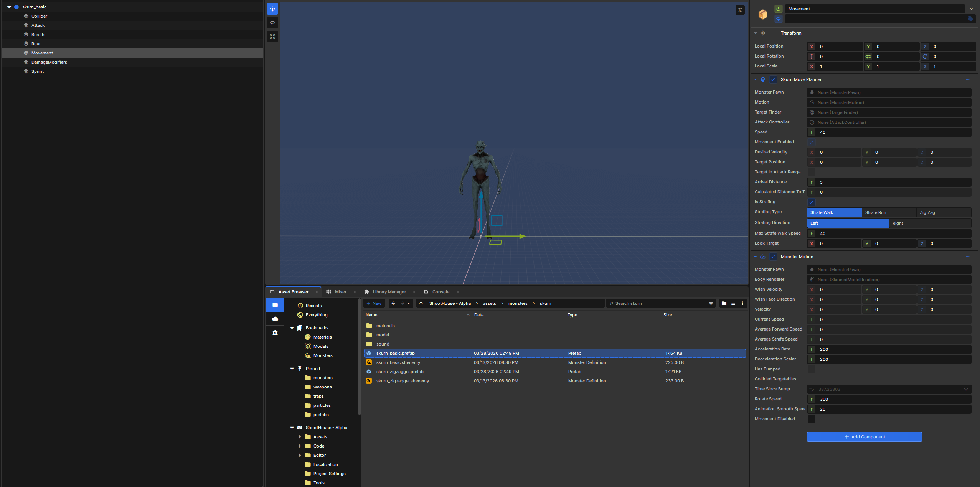The height and width of the screenshot is (487, 980).
Task: Switch to the Console tab
Action: (x=441, y=292)
